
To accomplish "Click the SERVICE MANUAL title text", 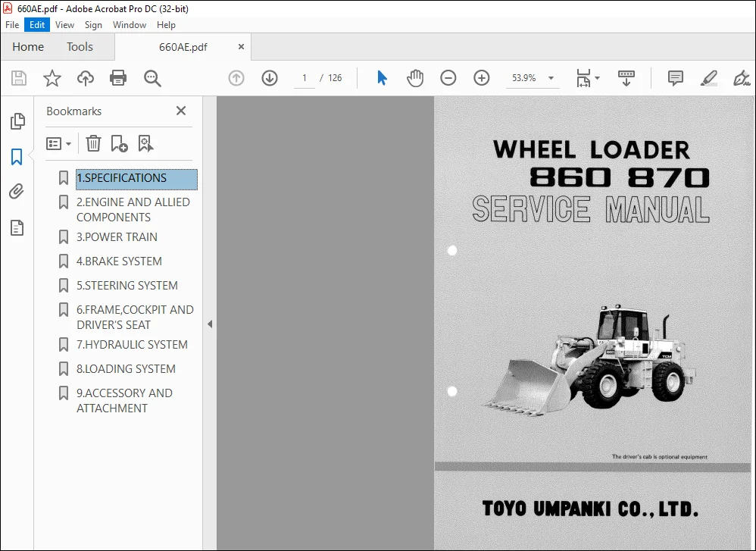I will 591,210.
